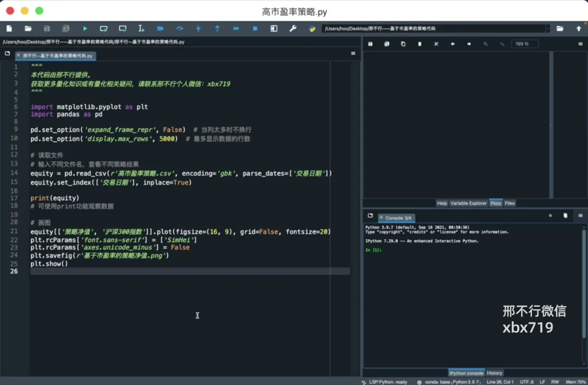
Task: Browse console tabs button
Action: tap(370, 216)
